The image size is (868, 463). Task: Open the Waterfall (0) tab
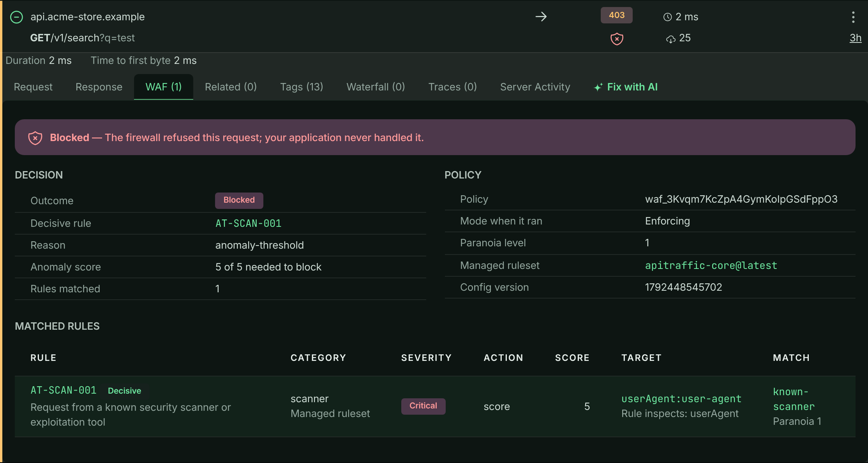point(376,87)
